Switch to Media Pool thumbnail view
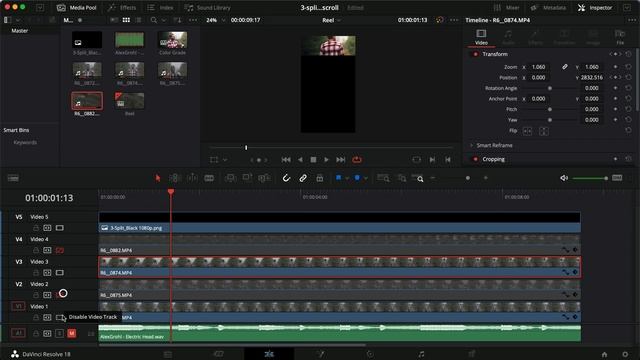Screen dimensions: 640x360 point(126,20)
